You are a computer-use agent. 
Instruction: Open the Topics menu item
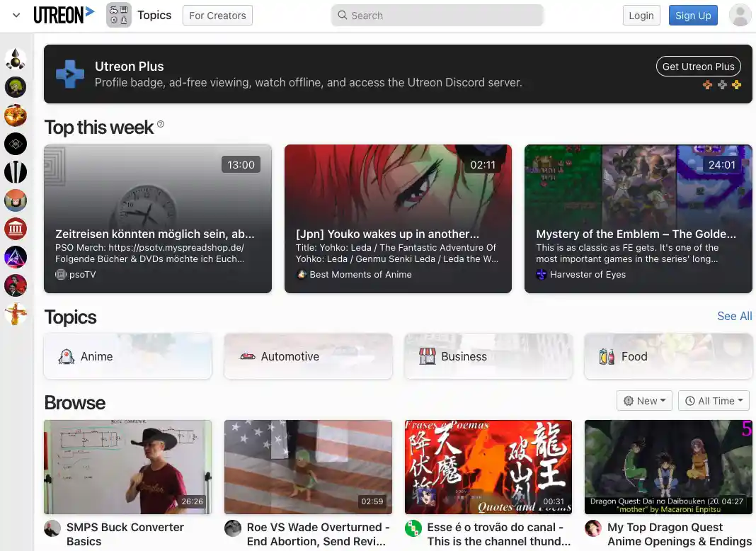pos(154,15)
